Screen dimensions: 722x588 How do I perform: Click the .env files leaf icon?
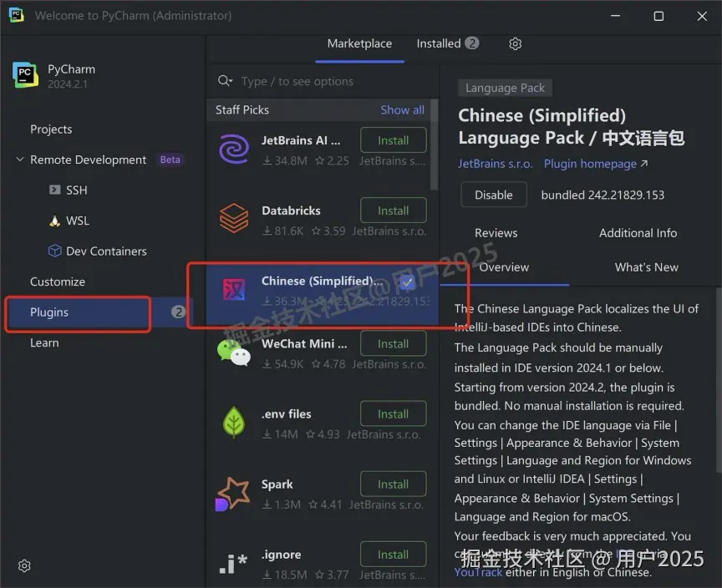[234, 423]
